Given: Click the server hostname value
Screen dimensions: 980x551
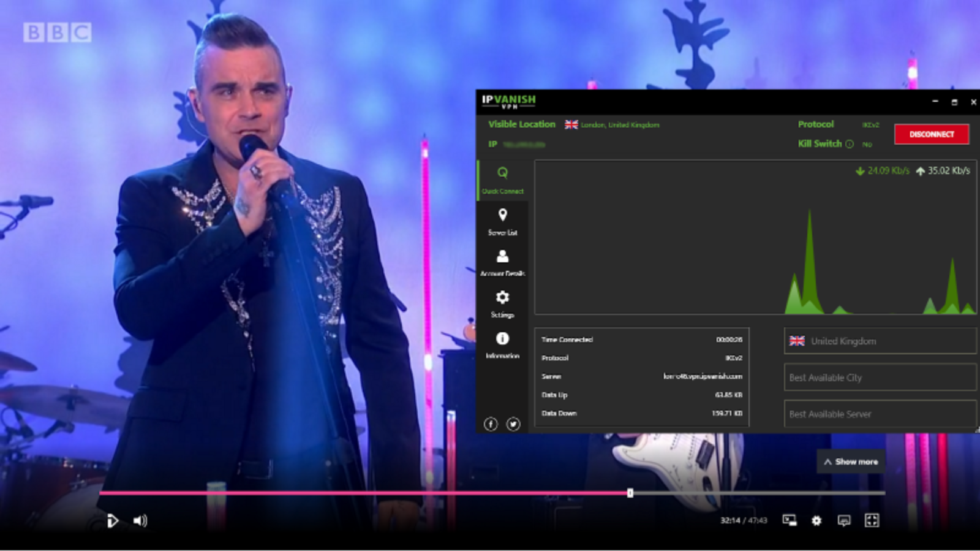Looking at the screenshot, I should (x=703, y=376).
